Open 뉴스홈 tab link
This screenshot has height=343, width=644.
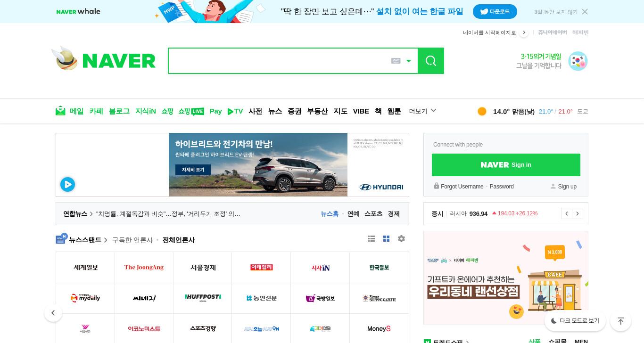tap(330, 214)
